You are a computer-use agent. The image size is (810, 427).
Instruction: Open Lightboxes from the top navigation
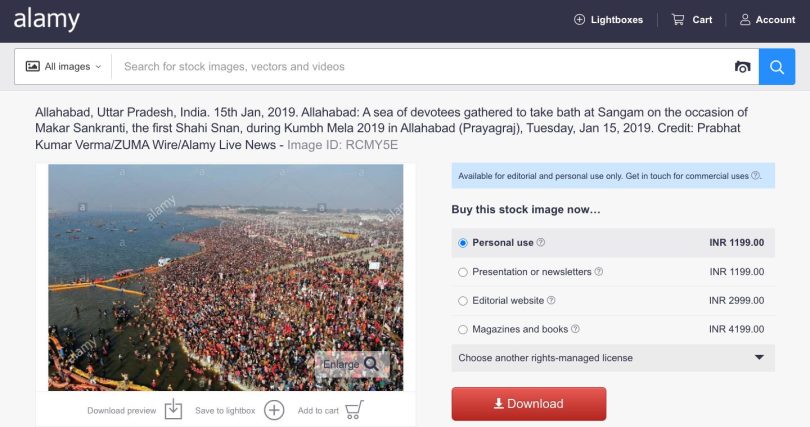608,19
